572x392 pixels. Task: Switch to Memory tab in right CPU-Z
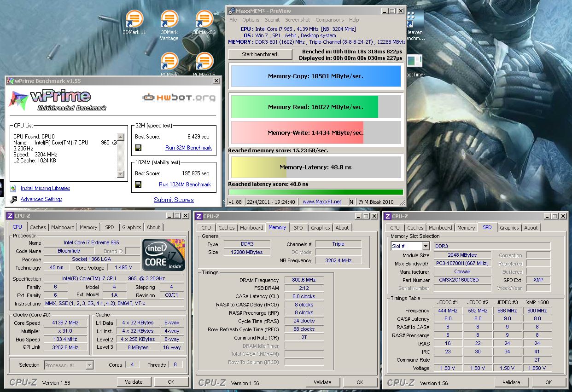point(466,228)
